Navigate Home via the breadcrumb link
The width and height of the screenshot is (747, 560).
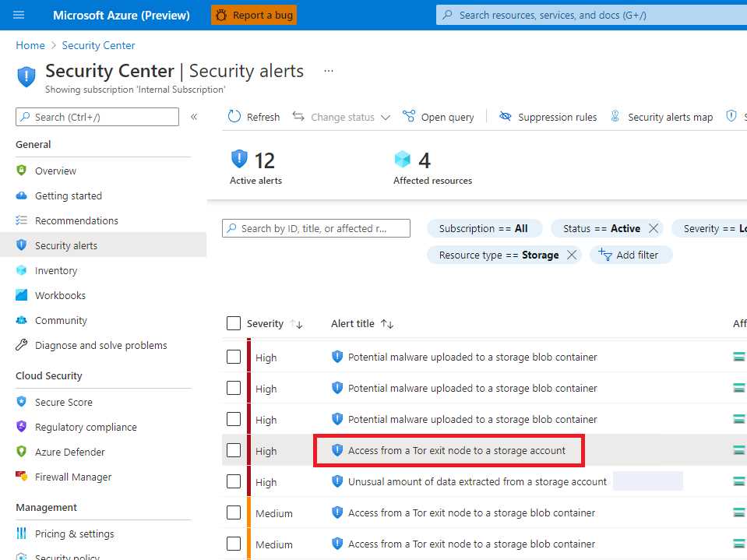point(30,45)
